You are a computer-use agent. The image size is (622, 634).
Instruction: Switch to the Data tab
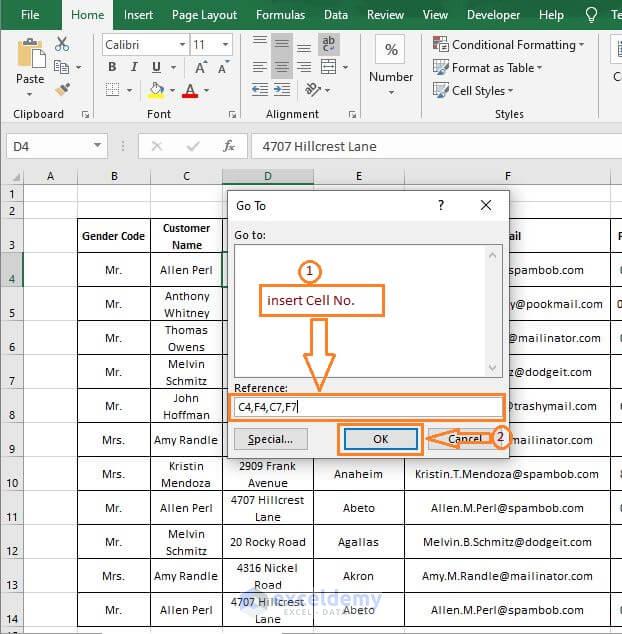click(336, 15)
